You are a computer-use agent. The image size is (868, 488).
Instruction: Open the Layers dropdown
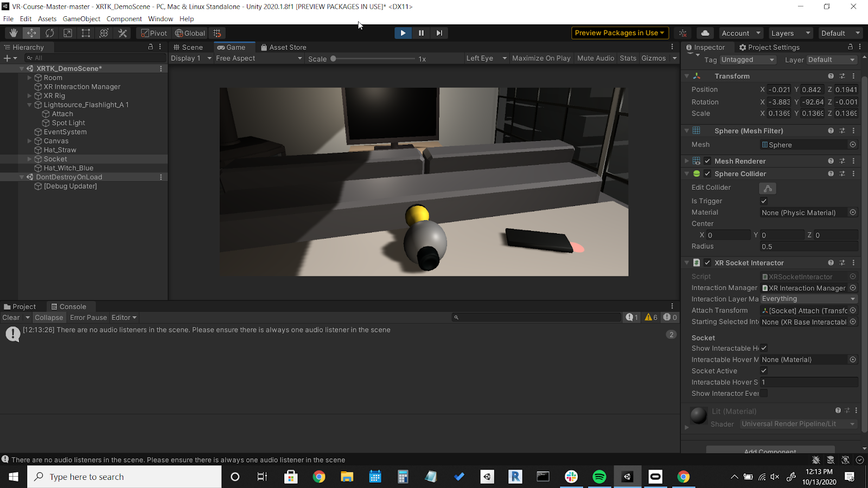[x=790, y=33]
